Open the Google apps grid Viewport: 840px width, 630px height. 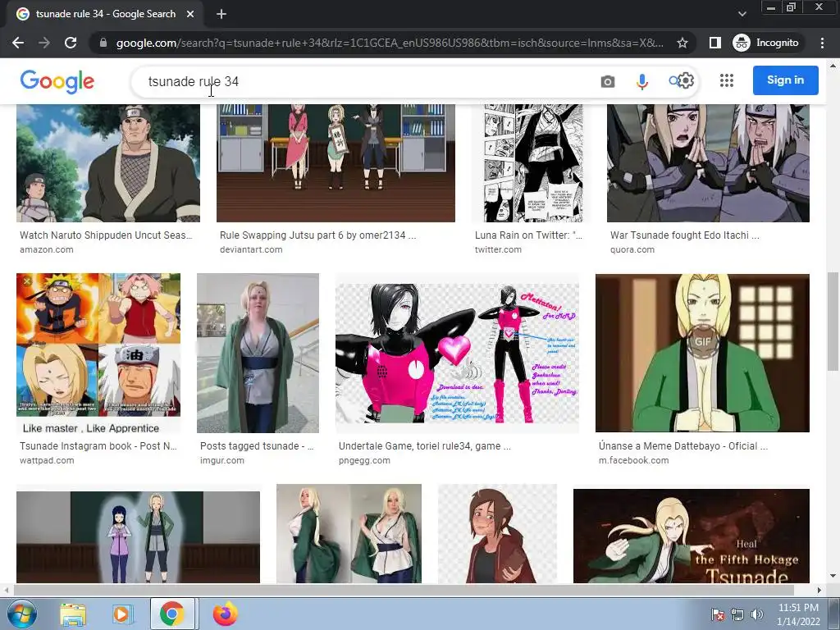pyautogui.click(x=727, y=80)
